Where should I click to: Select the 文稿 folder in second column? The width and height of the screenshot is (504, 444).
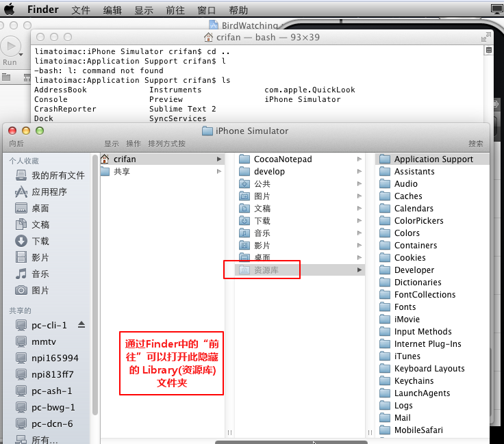(x=300, y=209)
